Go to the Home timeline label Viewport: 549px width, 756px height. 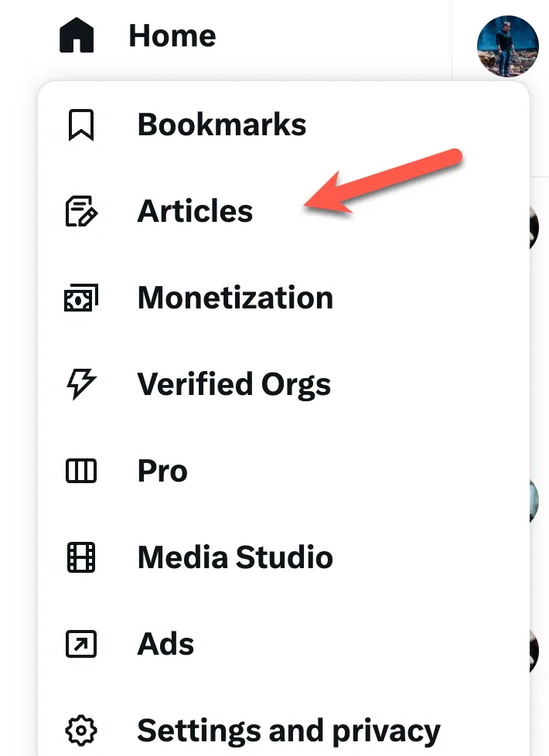[x=172, y=36]
